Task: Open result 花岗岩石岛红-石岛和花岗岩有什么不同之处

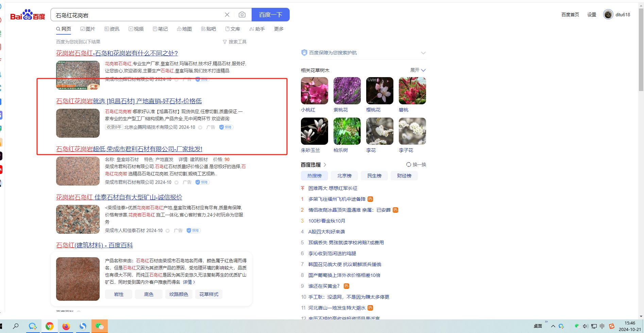Action: [117, 53]
